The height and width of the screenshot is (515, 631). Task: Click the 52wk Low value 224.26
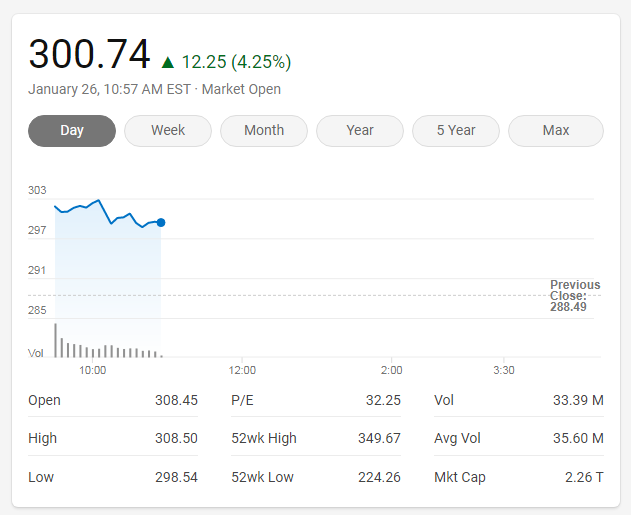click(x=379, y=477)
